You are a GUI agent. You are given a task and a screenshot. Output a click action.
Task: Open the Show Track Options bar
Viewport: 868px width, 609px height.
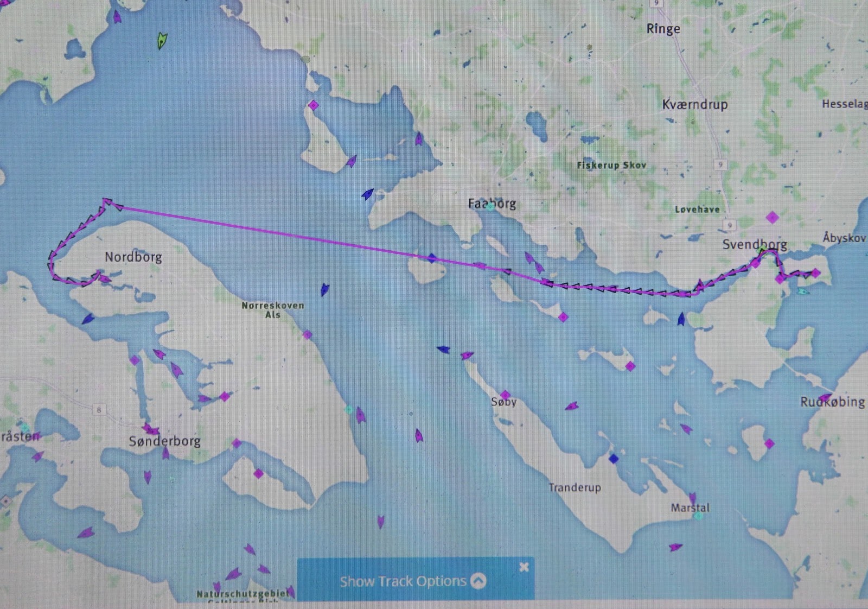coord(416,580)
